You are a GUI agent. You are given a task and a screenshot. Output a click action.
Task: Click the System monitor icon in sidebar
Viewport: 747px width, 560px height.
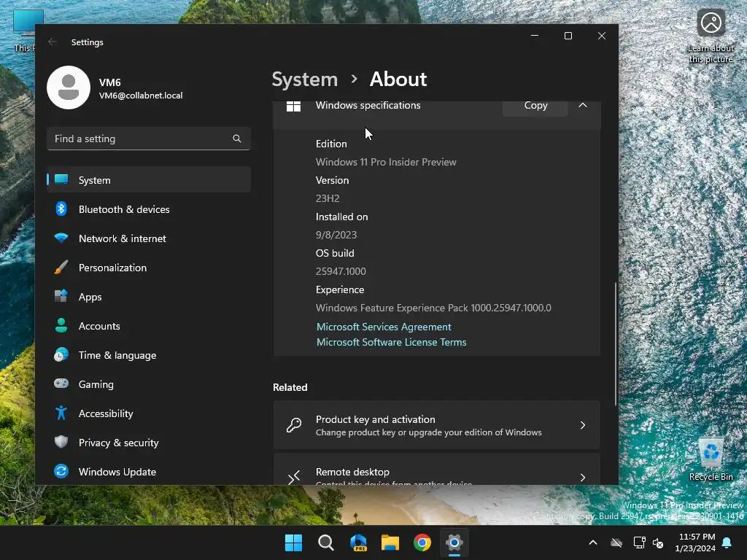click(x=61, y=179)
